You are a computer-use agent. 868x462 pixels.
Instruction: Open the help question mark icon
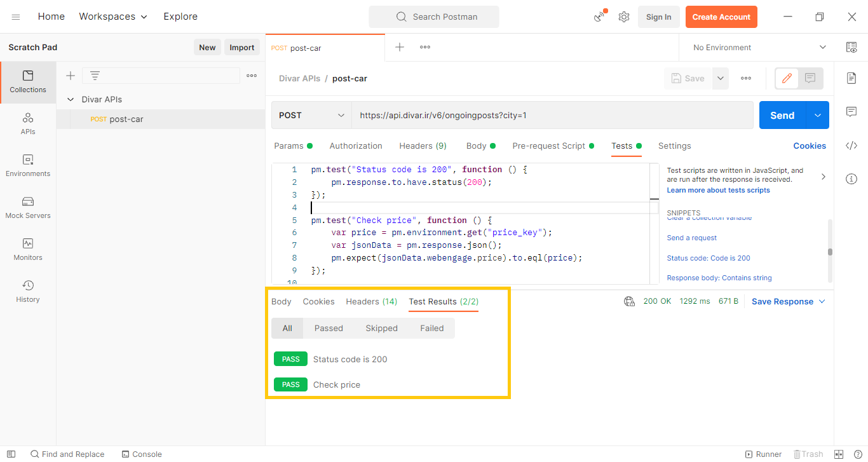tap(858, 454)
